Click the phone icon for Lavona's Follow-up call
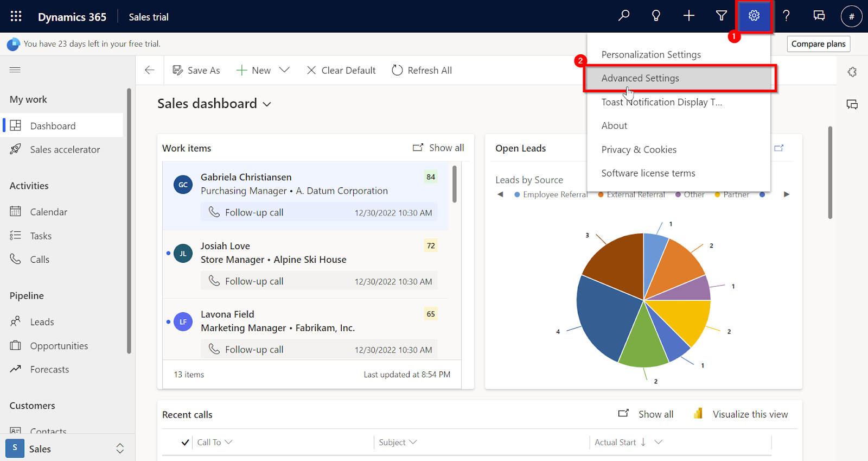Screen dimensions: 868x461 (x=214, y=349)
